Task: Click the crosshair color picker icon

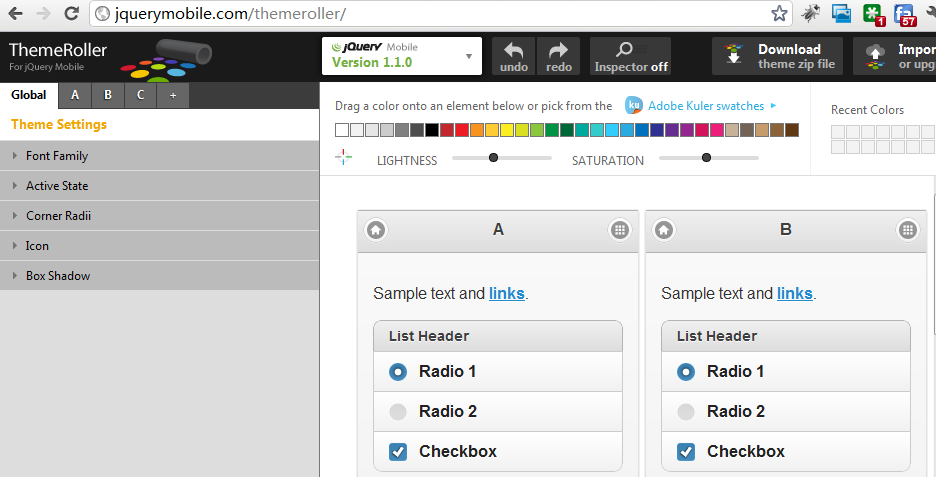Action: click(343, 158)
